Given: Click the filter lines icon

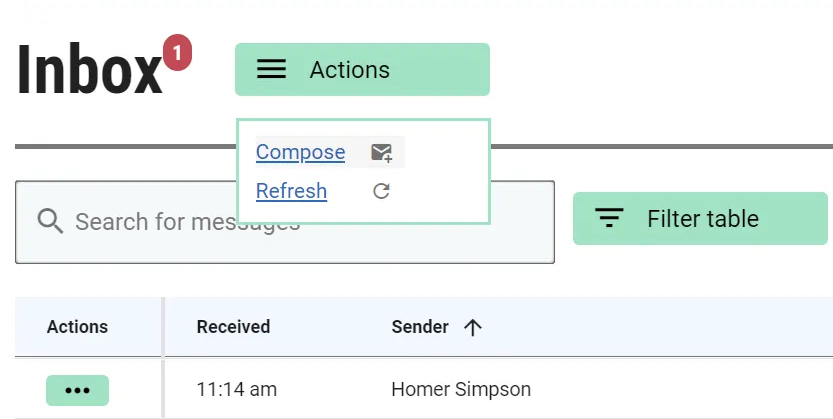Looking at the screenshot, I should coord(609,219).
